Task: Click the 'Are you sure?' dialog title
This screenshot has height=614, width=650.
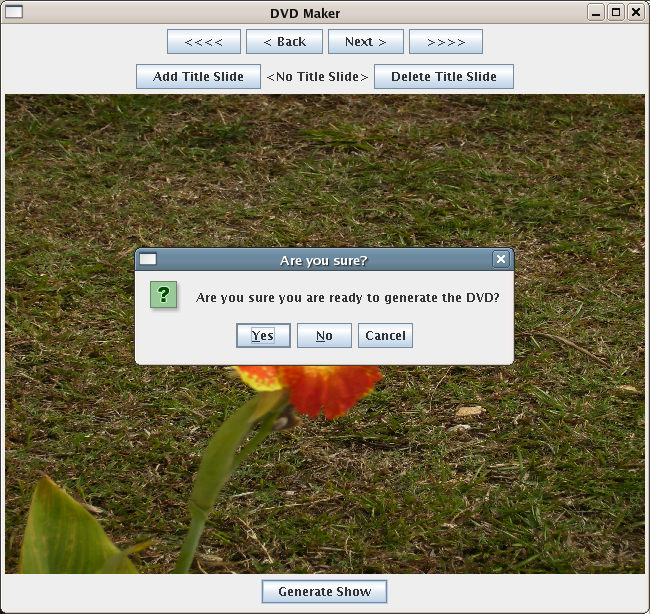Action: (323, 260)
